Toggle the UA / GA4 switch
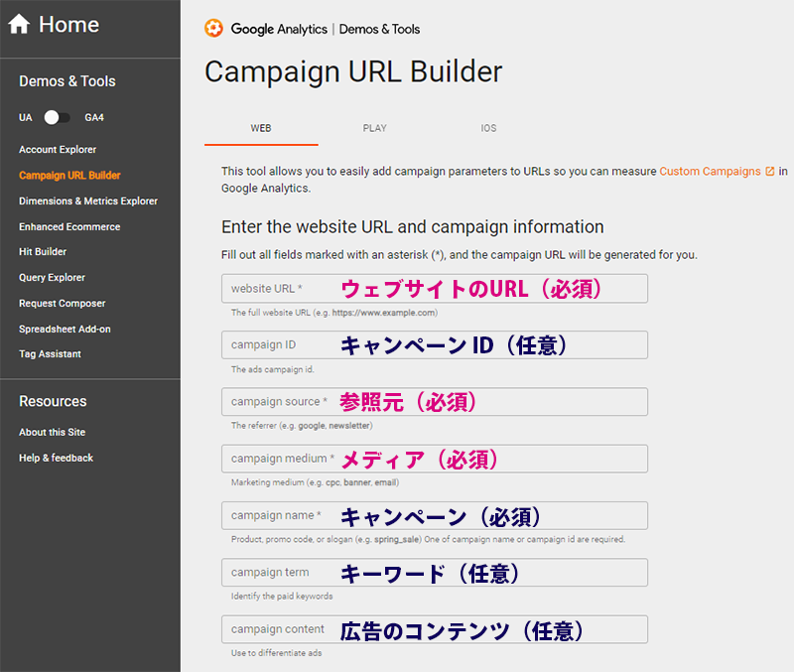 pos(57,117)
